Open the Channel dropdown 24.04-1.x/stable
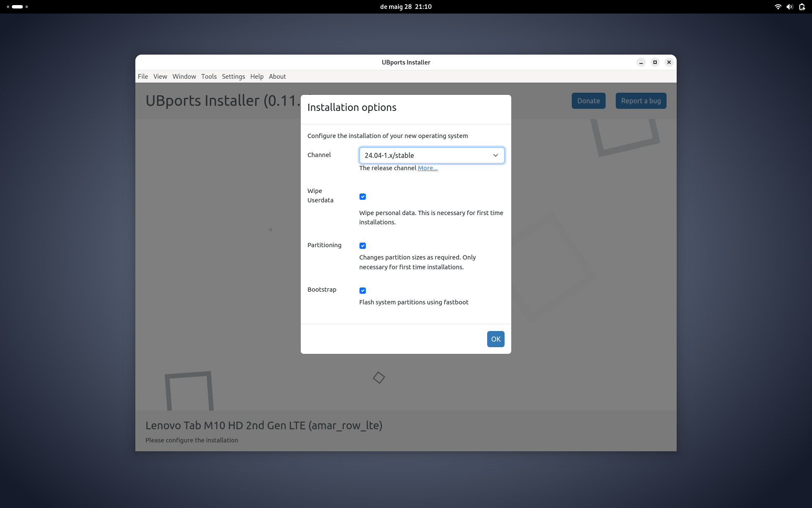Image resolution: width=812 pixels, height=508 pixels. (x=432, y=155)
